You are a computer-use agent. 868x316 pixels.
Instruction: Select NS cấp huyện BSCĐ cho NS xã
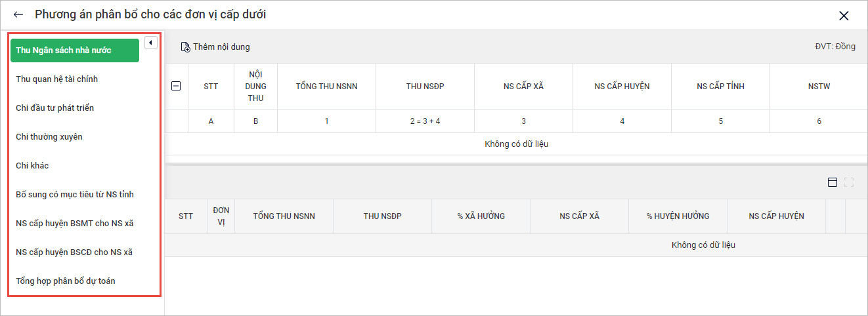pos(74,252)
